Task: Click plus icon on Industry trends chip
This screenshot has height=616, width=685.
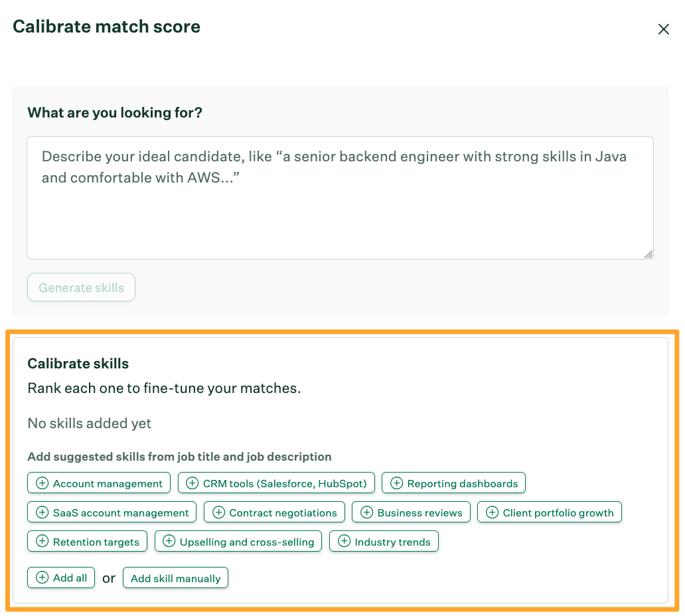Action: [344, 542]
